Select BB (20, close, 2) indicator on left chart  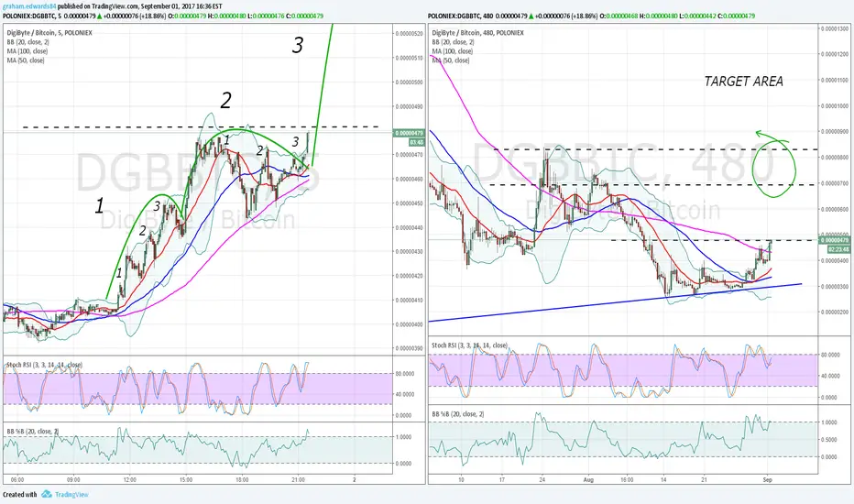pyautogui.click(x=28, y=42)
